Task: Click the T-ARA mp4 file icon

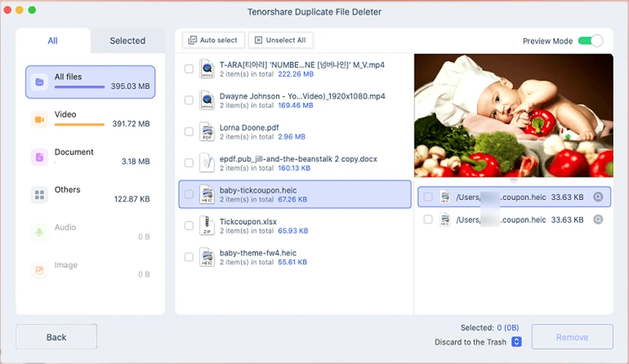Action: pyautogui.click(x=207, y=69)
